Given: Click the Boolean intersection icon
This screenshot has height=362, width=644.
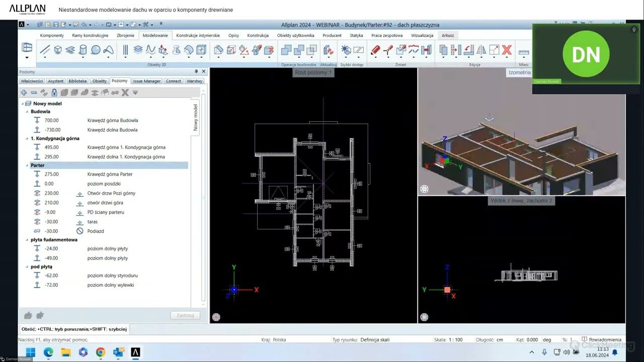Looking at the screenshot, I should coord(311,50).
